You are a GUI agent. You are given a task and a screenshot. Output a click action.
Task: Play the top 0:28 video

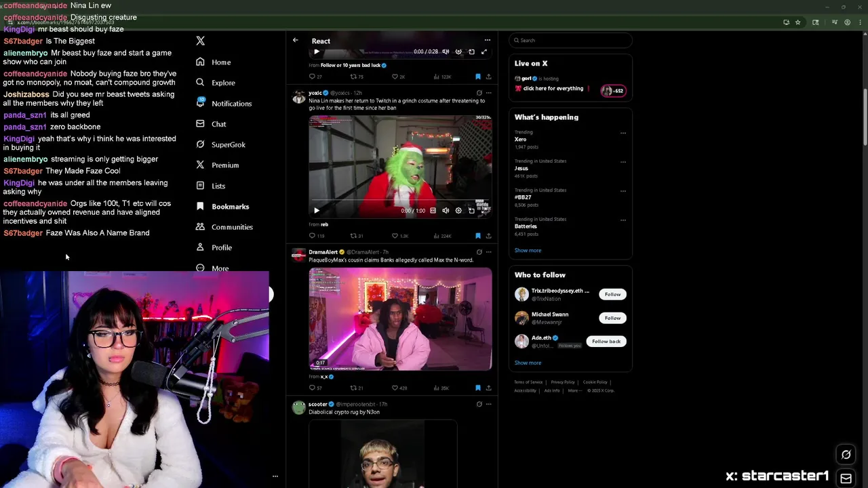(316, 52)
